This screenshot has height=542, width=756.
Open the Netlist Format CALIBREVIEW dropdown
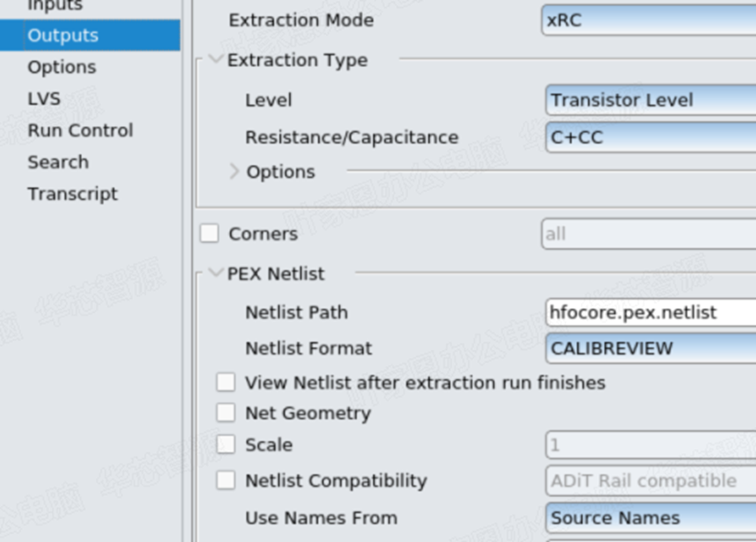click(x=650, y=348)
